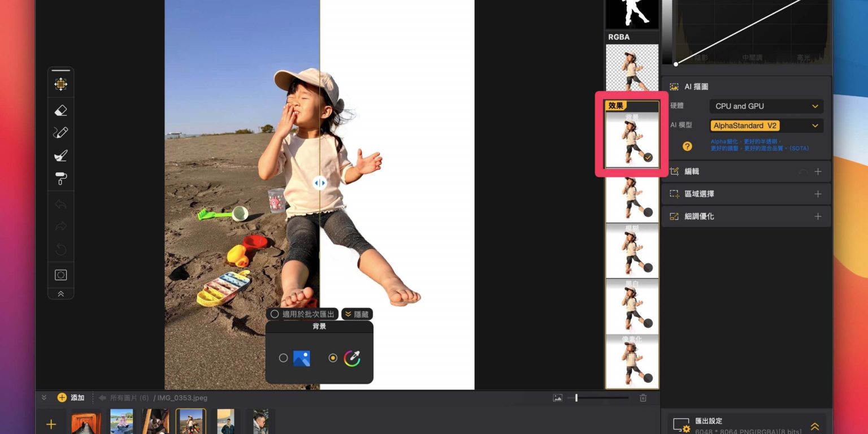Click the 添加 add button
This screenshot has height=434, width=868.
pyautogui.click(x=71, y=398)
